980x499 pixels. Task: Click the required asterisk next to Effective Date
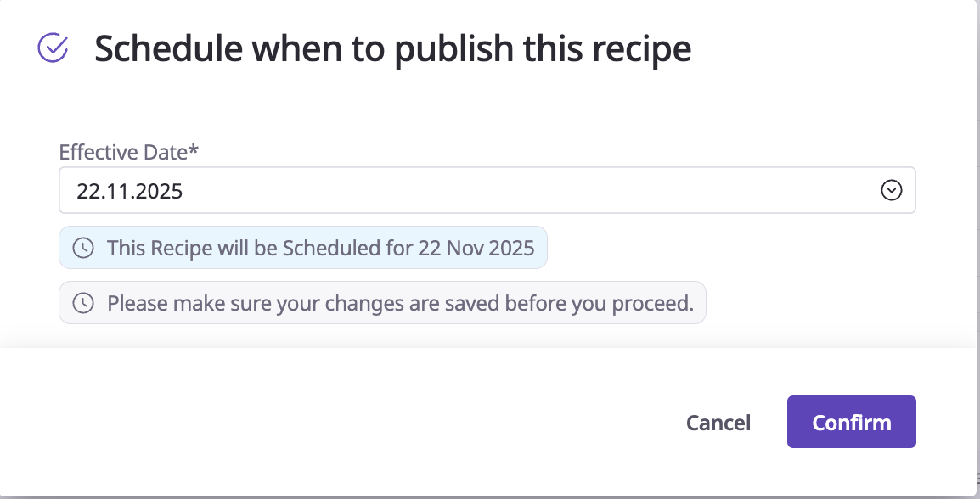click(x=194, y=150)
